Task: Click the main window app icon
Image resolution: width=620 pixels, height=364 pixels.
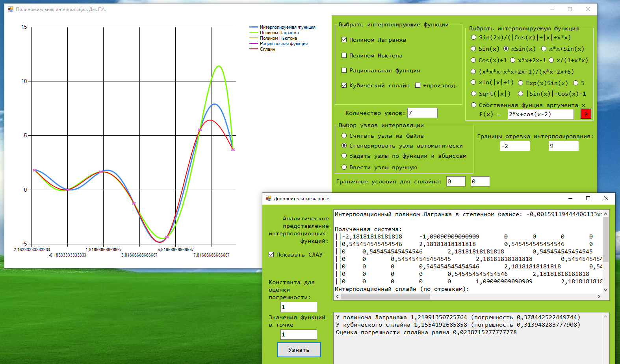Action: [10, 9]
